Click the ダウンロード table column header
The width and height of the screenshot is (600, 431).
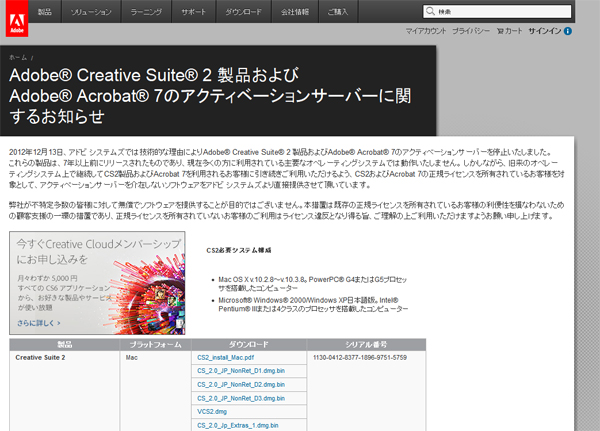249,344
